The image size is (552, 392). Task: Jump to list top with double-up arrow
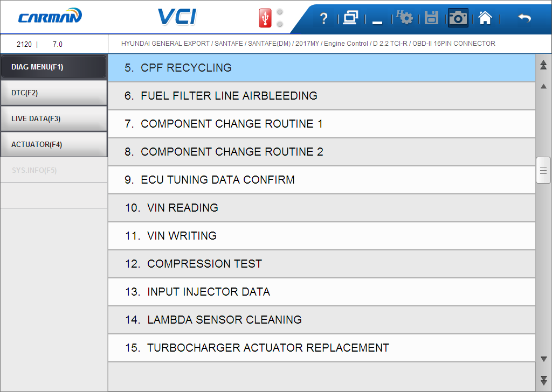pos(543,64)
